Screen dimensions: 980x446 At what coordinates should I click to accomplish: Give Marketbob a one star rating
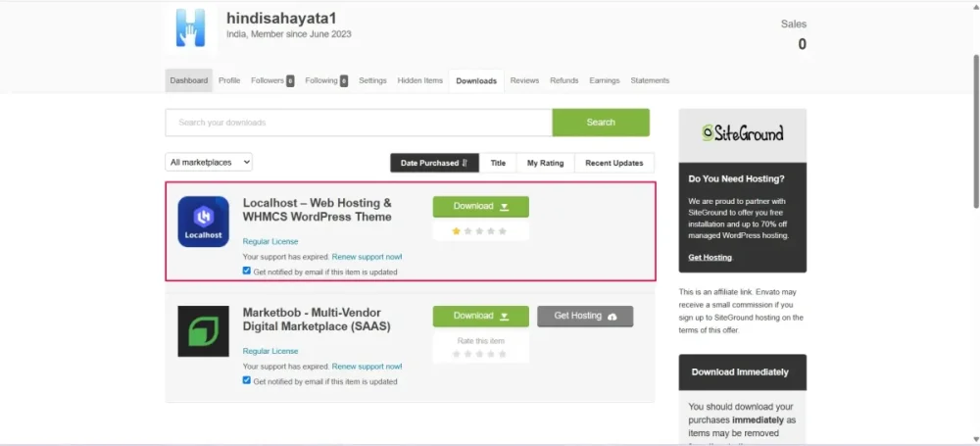[x=457, y=354]
